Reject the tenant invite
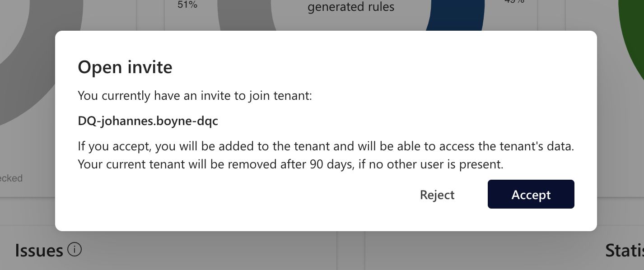Image resolution: width=644 pixels, height=270 pixels. [x=437, y=195]
